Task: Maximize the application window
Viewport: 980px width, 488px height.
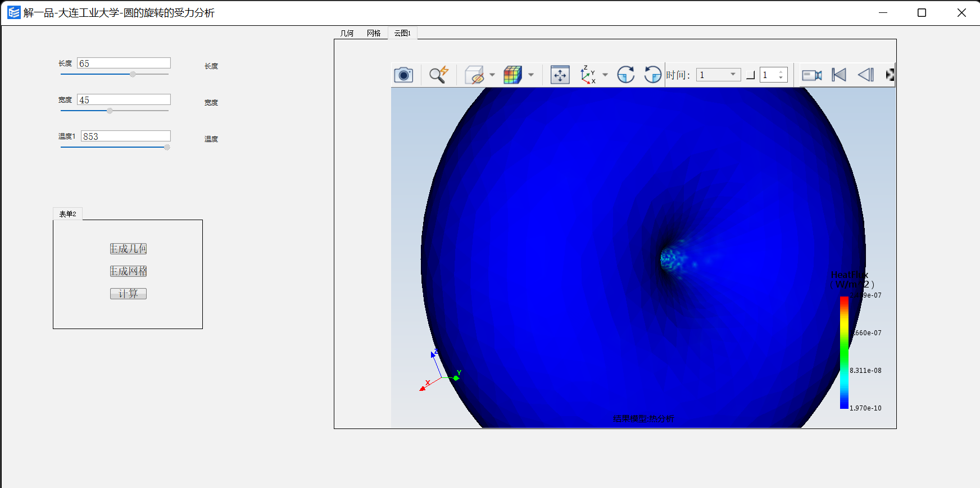Action: click(x=922, y=12)
